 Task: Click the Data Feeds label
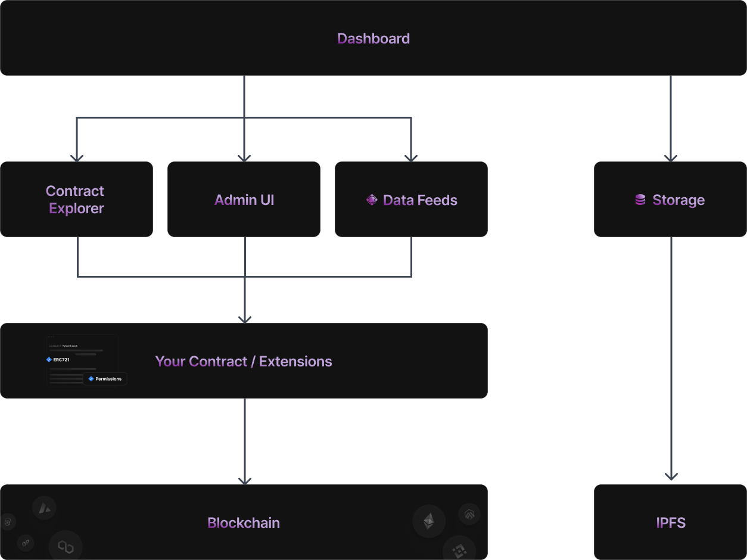coord(420,200)
